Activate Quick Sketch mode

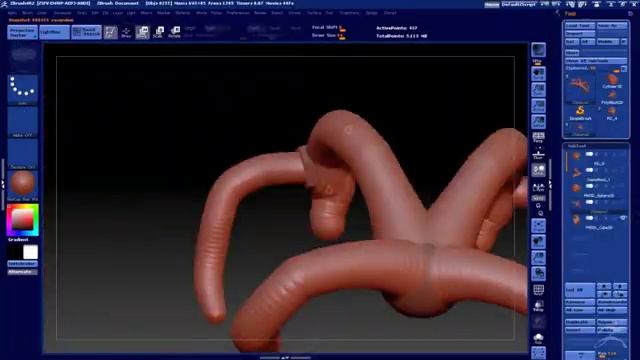pos(87,32)
